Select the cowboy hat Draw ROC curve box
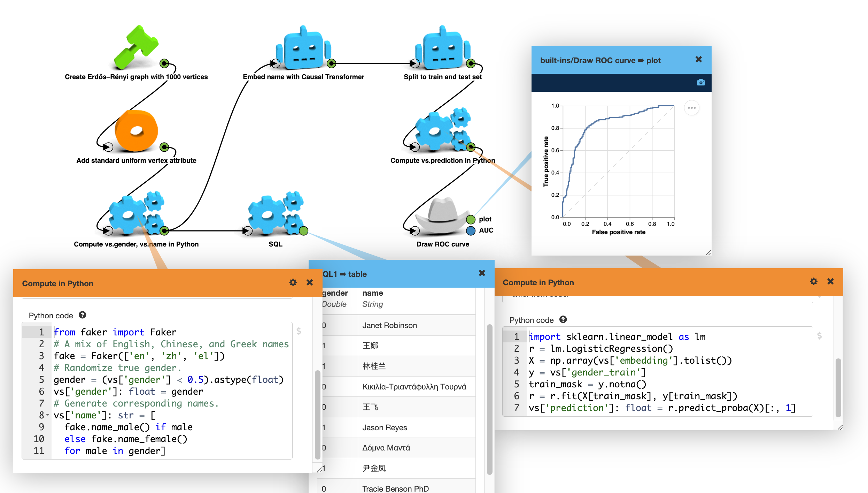 click(x=443, y=215)
